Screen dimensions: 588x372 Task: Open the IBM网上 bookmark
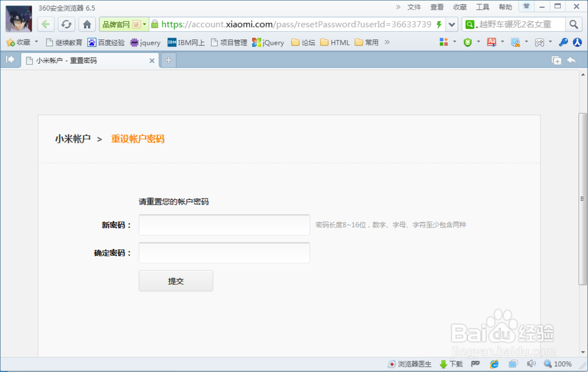coord(186,42)
